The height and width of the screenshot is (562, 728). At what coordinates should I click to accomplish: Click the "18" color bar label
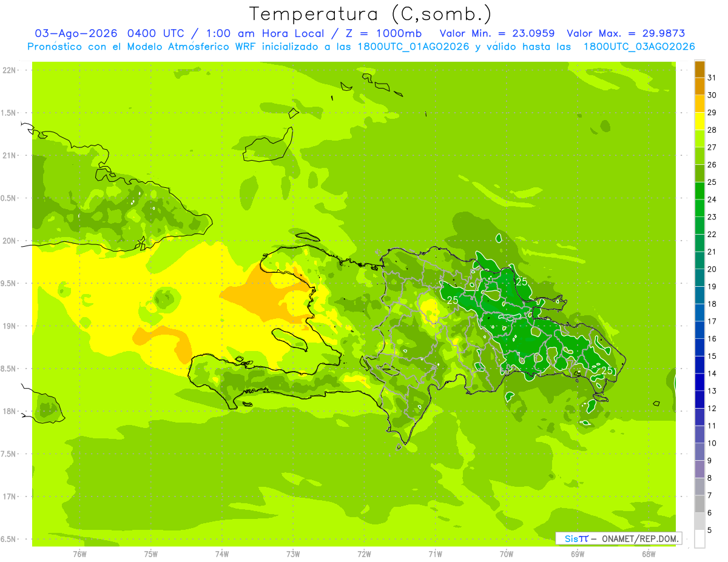pos(712,304)
